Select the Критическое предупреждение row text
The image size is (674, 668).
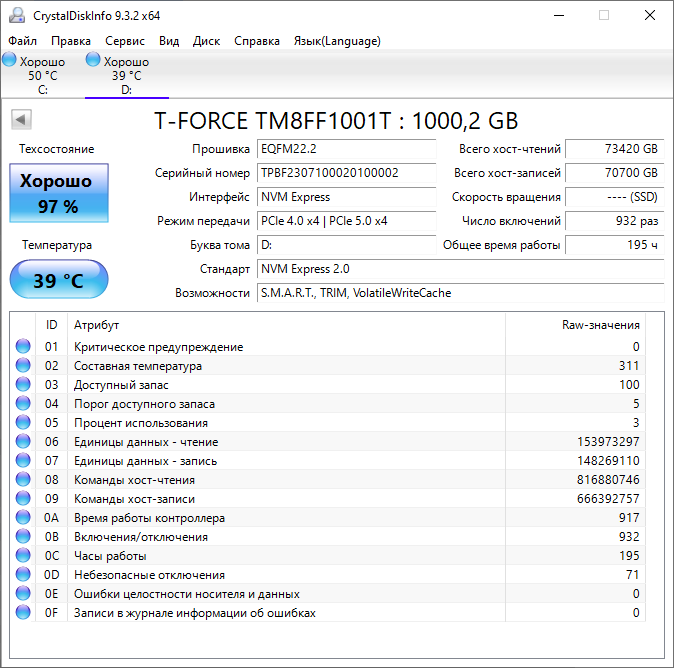point(159,347)
